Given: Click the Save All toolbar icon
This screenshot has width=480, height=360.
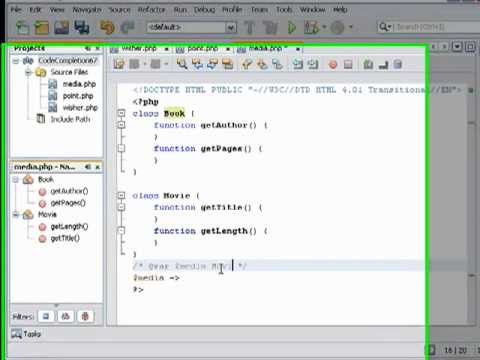Looking at the screenshot, I should 82,27.
